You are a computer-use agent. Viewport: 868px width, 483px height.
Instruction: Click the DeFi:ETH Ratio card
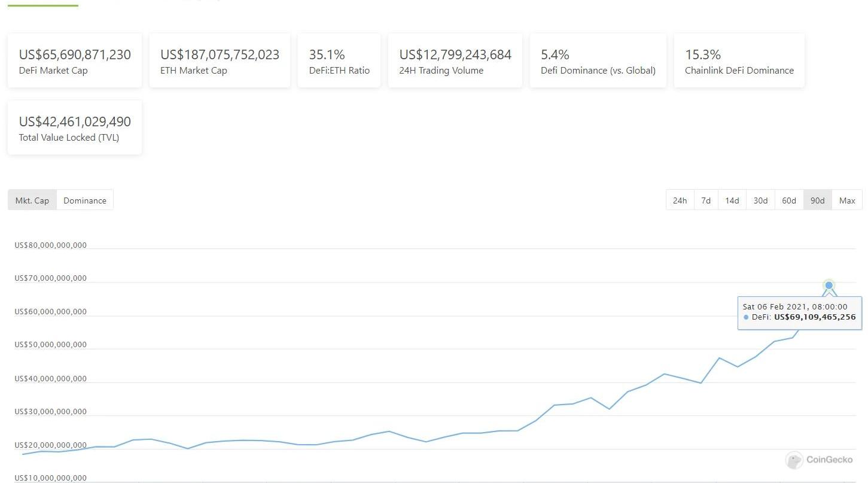(x=339, y=61)
